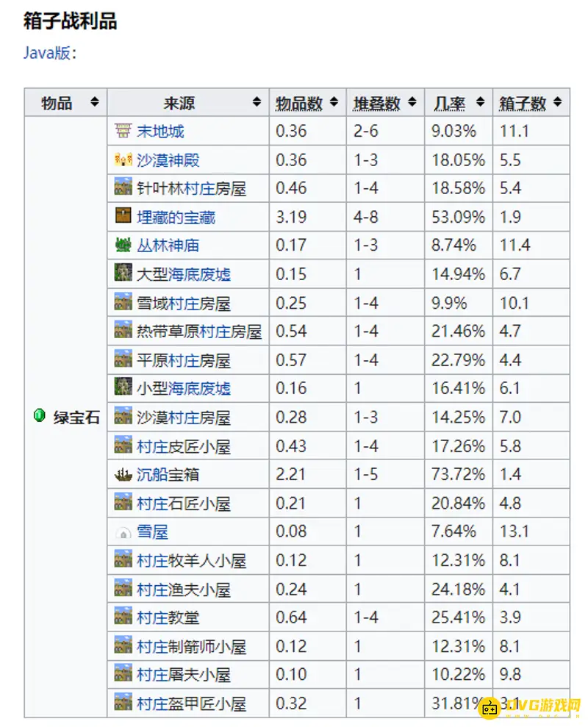Click the jungle temple icon beside 丛林神庙
This screenshot has width=588, height=727.
tap(123, 244)
